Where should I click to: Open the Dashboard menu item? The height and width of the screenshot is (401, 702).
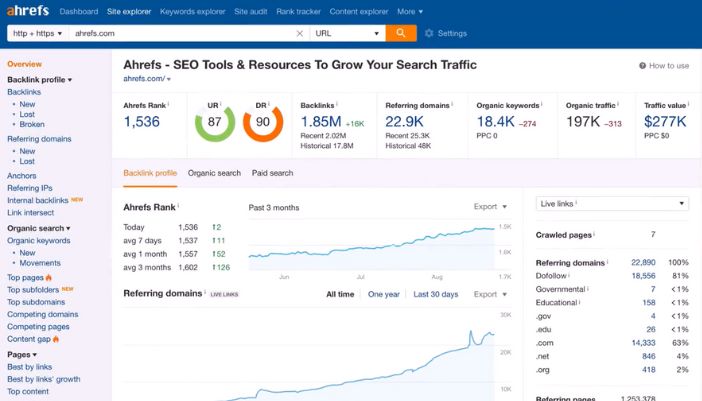click(x=79, y=12)
